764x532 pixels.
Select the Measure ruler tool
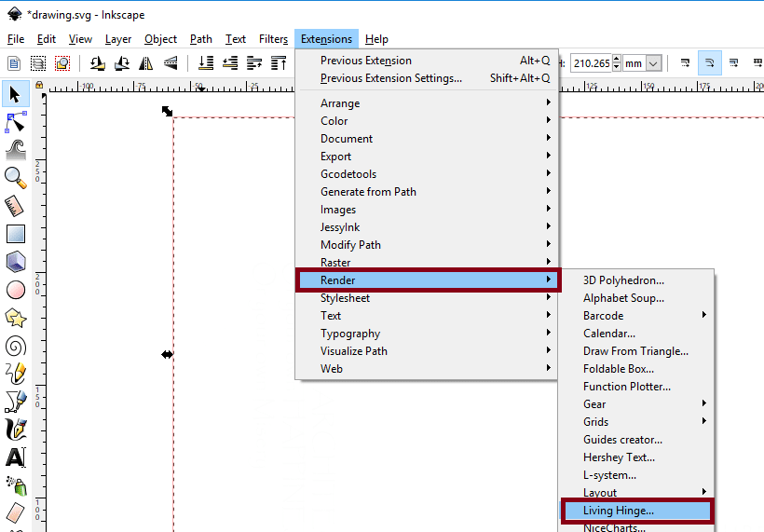point(16,206)
